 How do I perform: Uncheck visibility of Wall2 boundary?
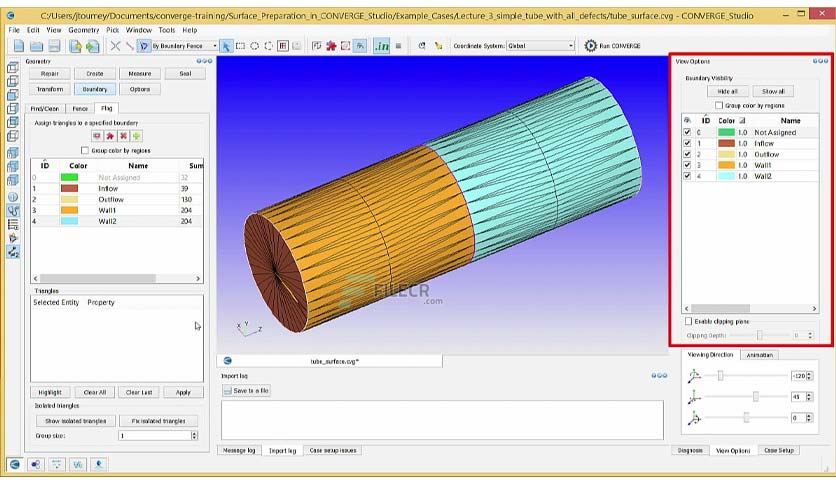point(687,176)
